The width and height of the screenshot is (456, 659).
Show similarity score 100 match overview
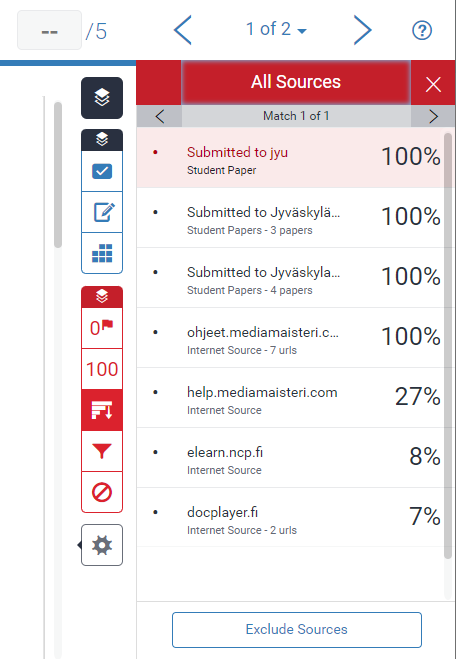[x=102, y=369]
